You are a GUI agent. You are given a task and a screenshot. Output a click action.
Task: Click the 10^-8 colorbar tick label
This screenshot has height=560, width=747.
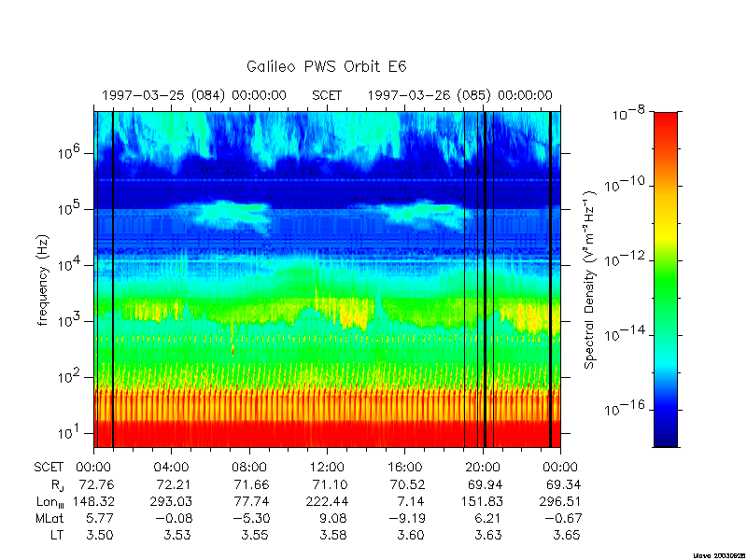(628, 114)
